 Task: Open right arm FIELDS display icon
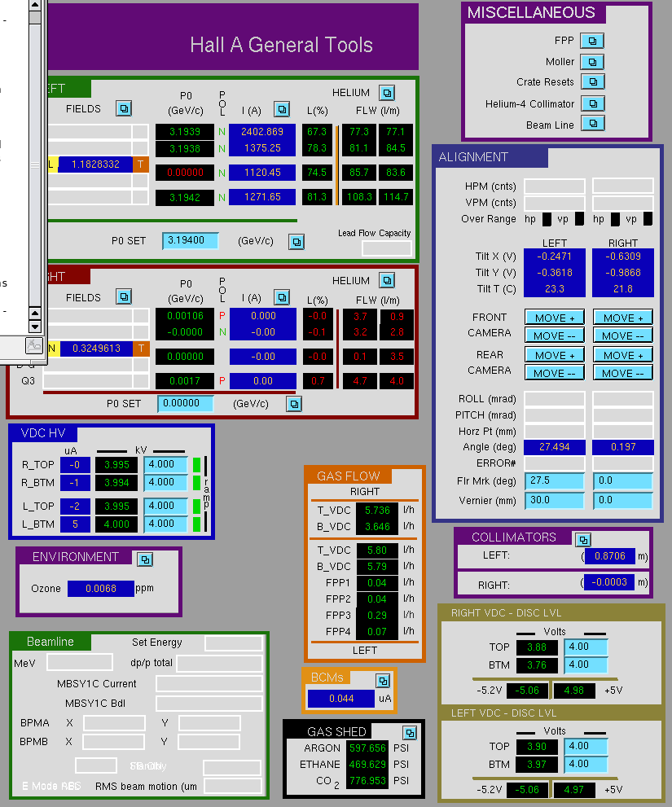[124, 296]
